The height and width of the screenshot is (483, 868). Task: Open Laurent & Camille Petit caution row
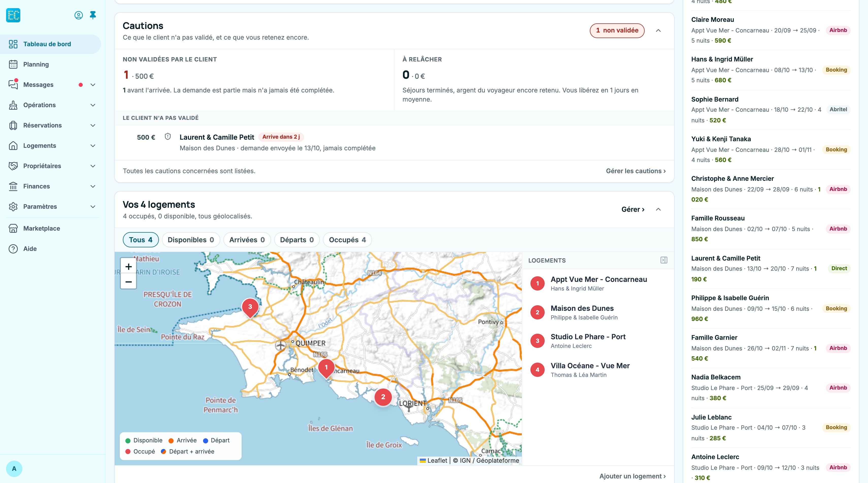[x=394, y=142]
